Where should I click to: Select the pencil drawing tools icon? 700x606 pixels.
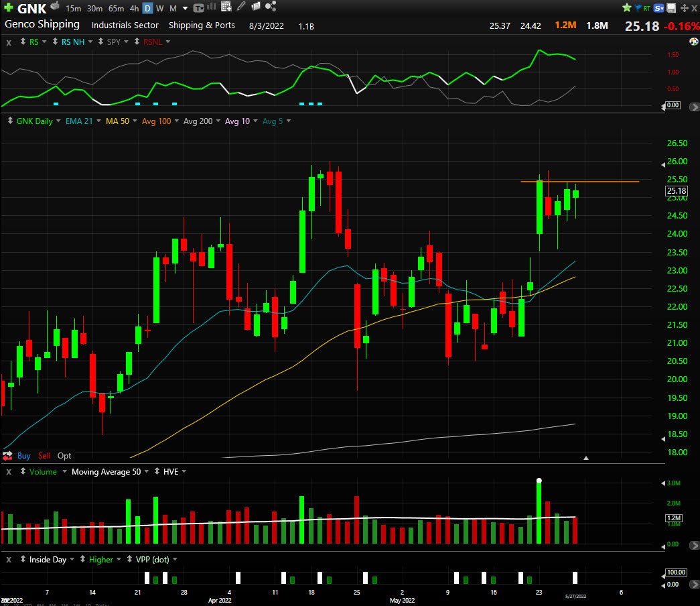click(x=241, y=6)
